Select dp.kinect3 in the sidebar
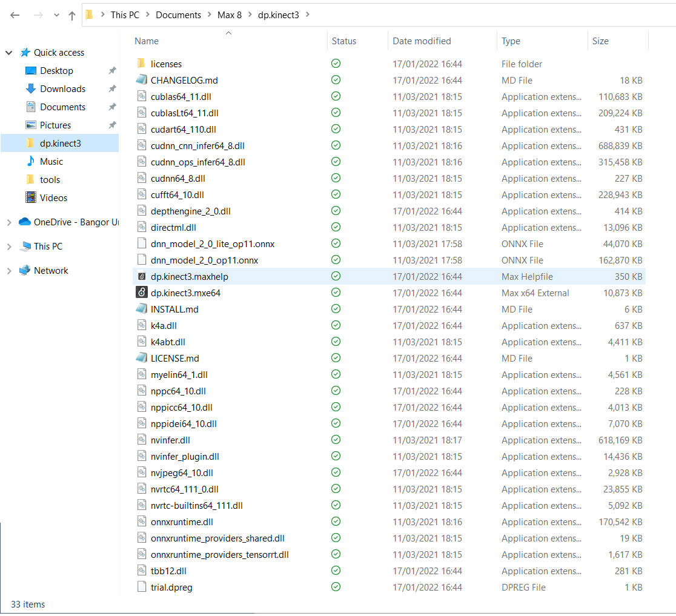 click(x=61, y=143)
